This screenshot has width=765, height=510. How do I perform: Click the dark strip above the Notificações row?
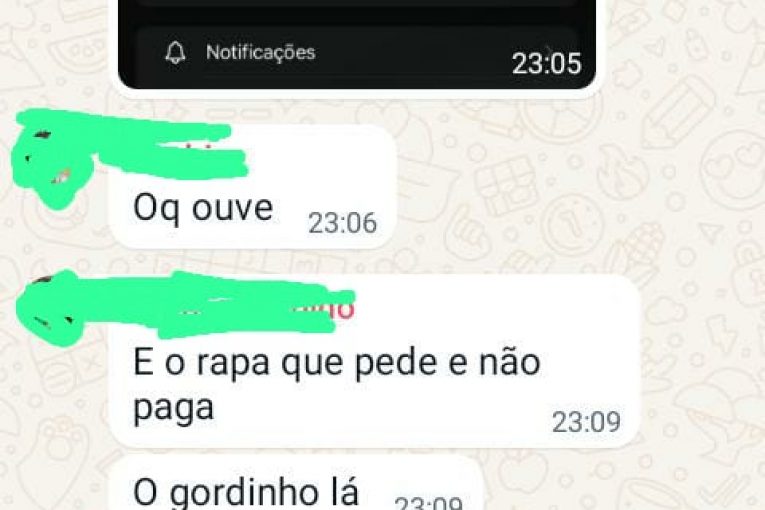[356, 12]
